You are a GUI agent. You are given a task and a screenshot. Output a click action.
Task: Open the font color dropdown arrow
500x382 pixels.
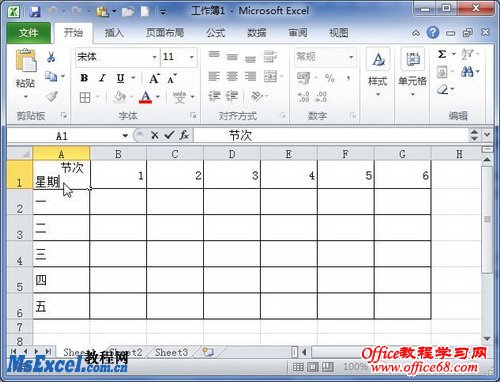click(158, 97)
